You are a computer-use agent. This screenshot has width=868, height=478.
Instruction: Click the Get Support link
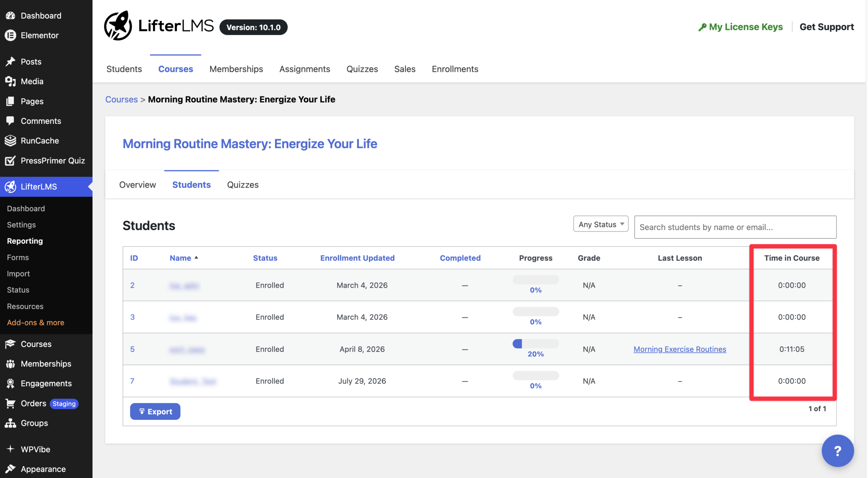[827, 27]
